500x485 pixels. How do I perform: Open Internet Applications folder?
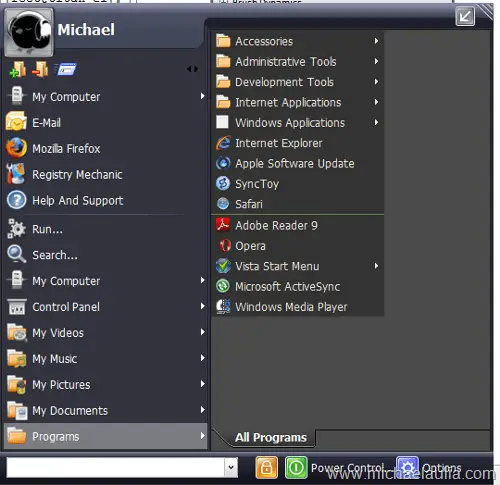click(298, 102)
